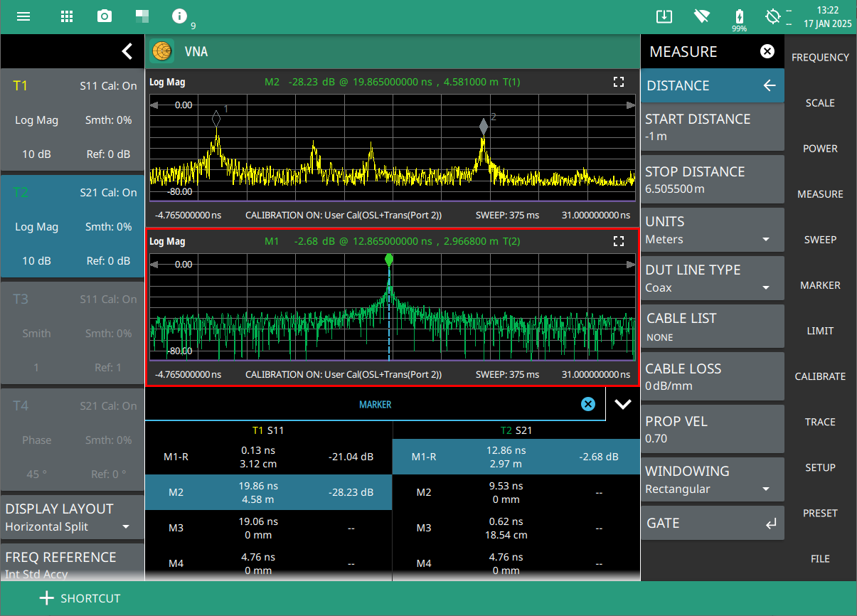Add a new SHORTCUT
Screen dimensions: 857x616
coord(80,598)
